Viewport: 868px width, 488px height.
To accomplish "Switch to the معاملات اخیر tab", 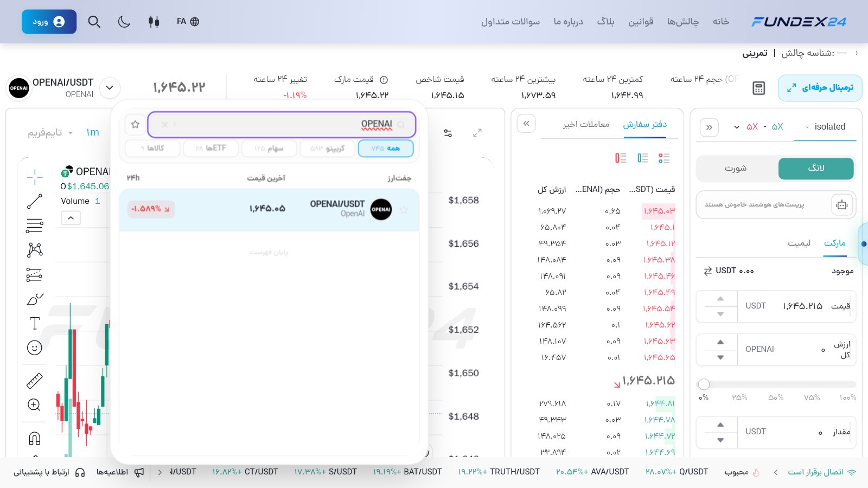I will tap(586, 125).
